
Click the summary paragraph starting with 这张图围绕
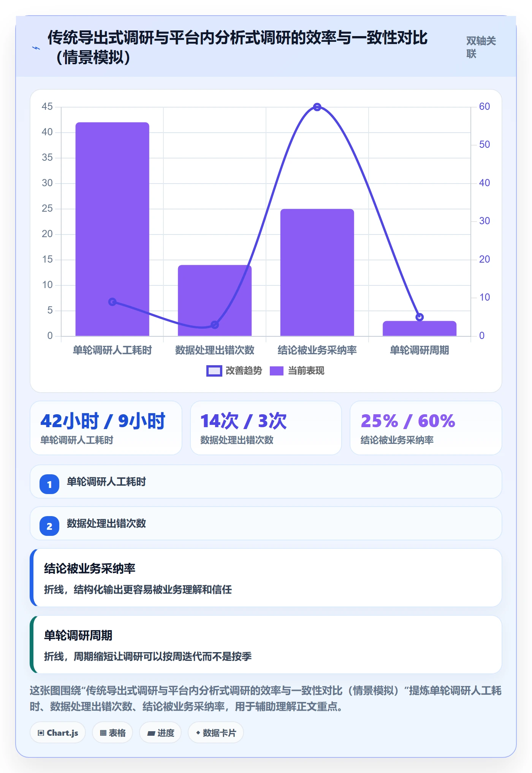266,699
